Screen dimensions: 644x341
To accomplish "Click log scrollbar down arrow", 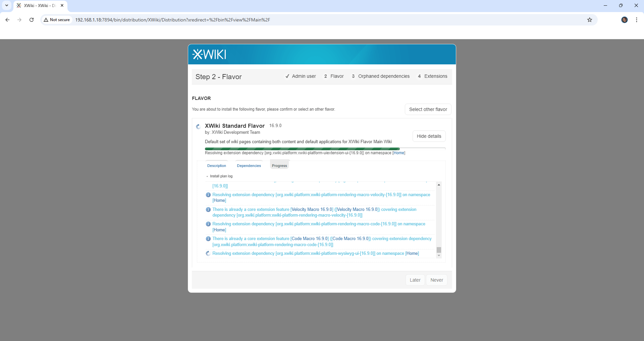I will [x=439, y=256].
